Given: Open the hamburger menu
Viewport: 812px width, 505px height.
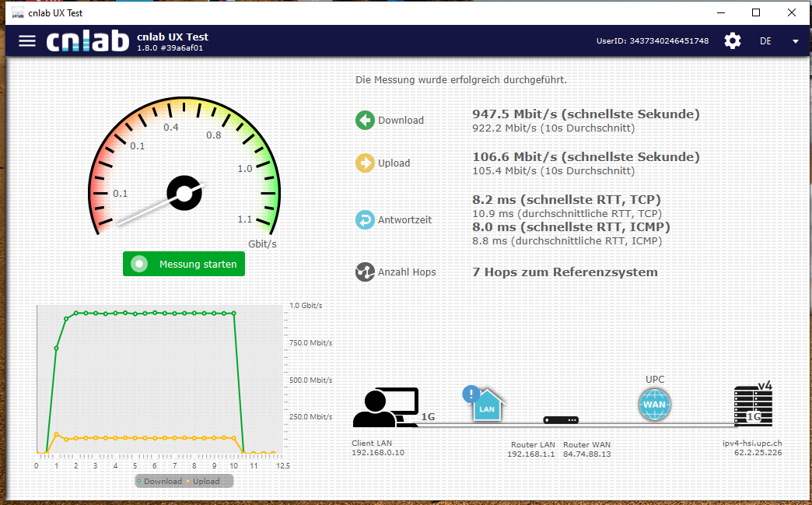Looking at the screenshot, I should (27, 41).
